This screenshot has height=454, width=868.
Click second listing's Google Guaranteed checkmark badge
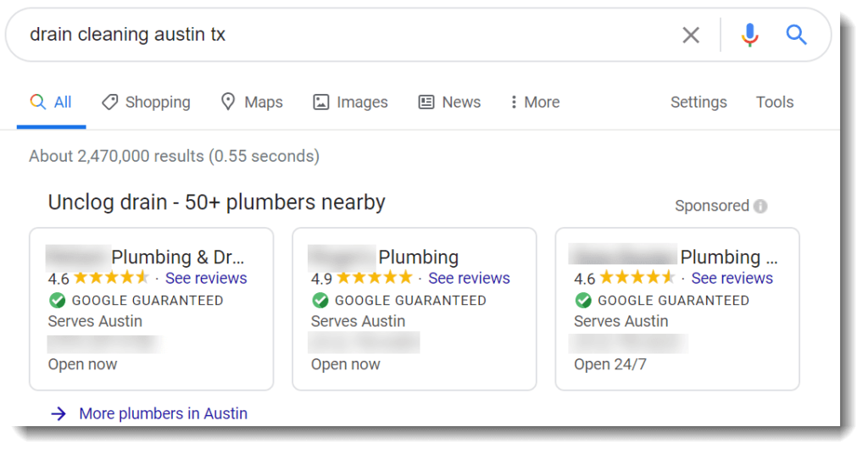(x=320, y=300)
